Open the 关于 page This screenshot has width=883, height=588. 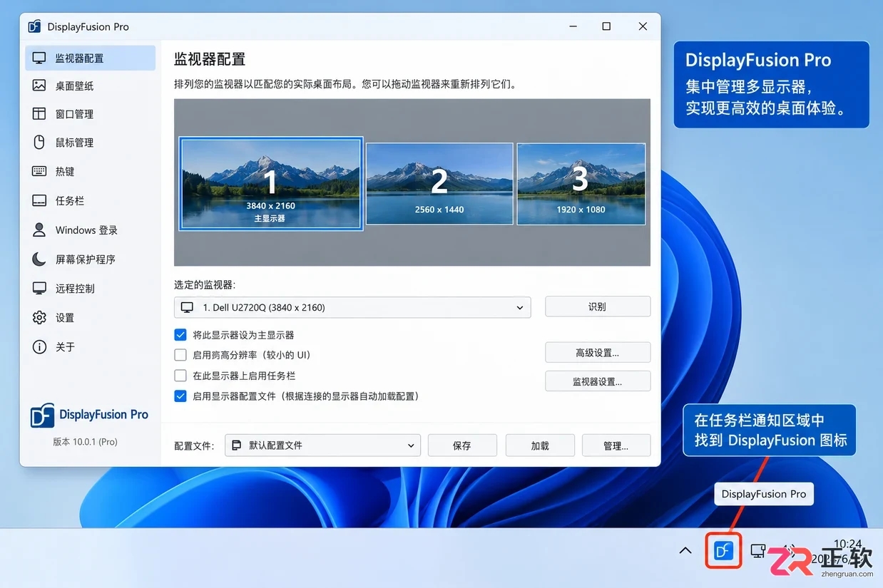(91, 346)
